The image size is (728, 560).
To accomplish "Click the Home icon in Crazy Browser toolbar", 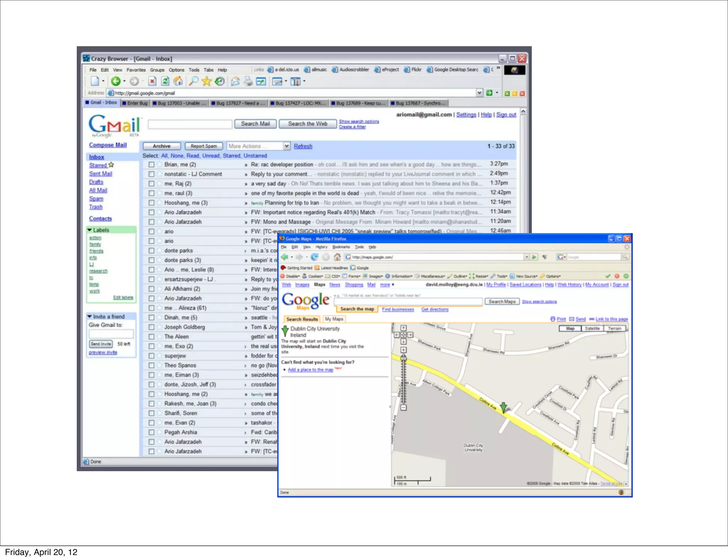I will pos(178,81).
